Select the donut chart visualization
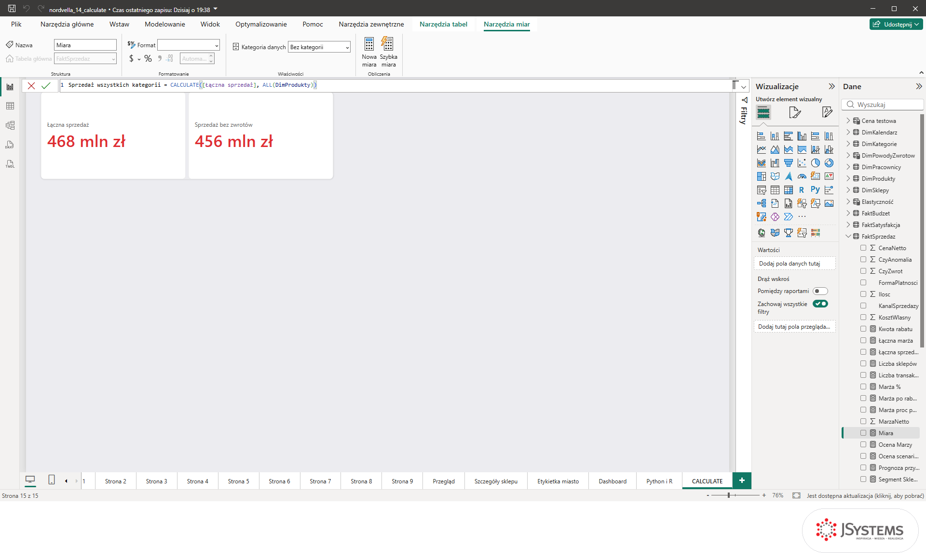This screenshot has height=560, width=926. tap(829, 163)
